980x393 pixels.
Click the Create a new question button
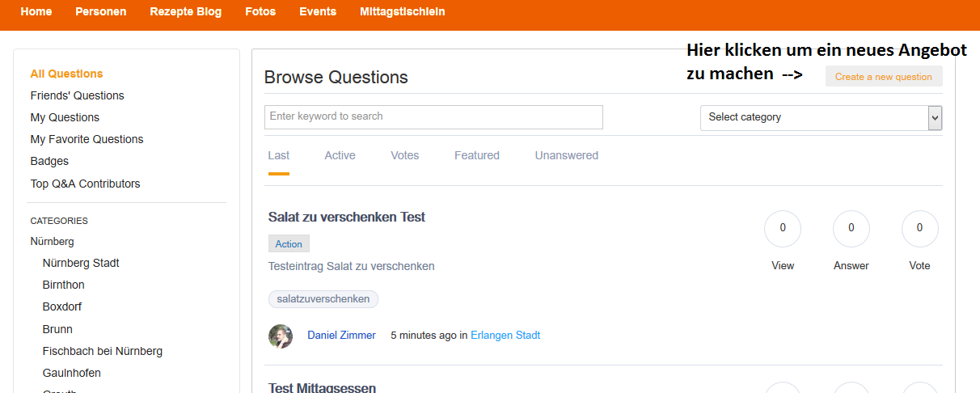point(883,77)
